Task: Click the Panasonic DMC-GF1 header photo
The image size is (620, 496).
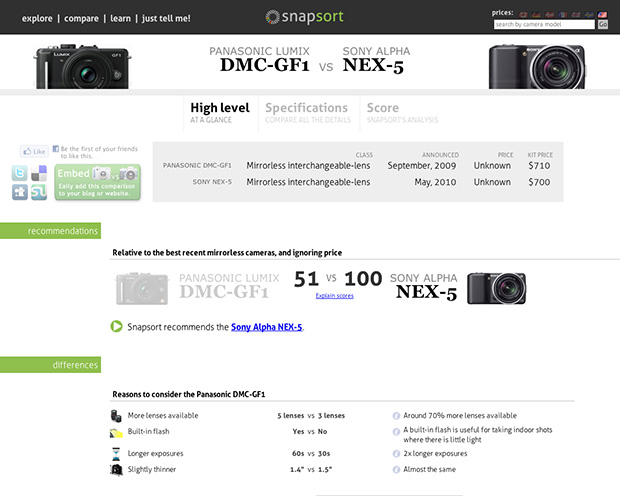Action: (83, 66)
